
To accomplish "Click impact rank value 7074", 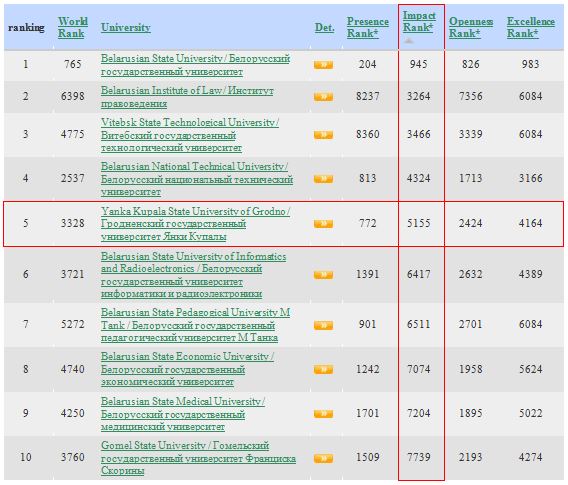I will click(x=419, y=369).
